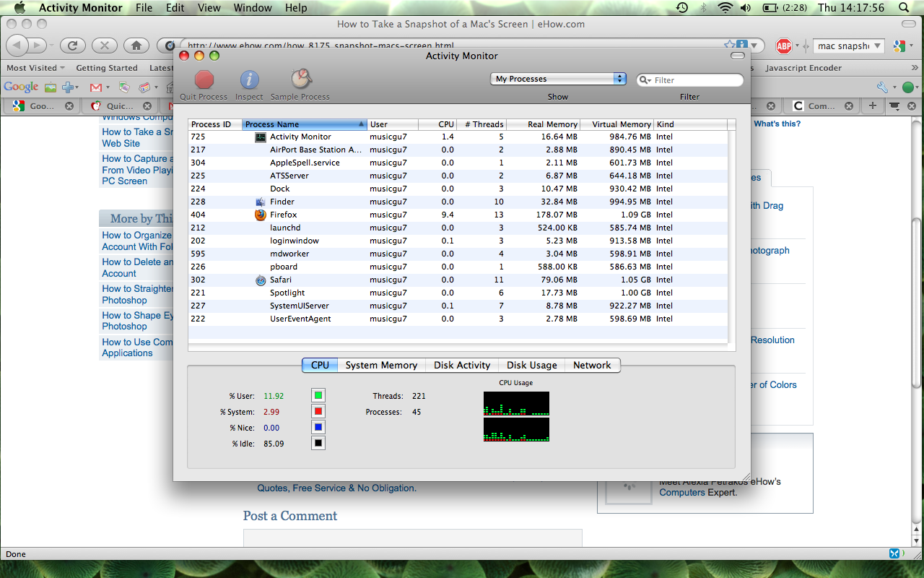924x578 pixels.
Task: Sort by the CPU column header
Action: click(437, 124)
